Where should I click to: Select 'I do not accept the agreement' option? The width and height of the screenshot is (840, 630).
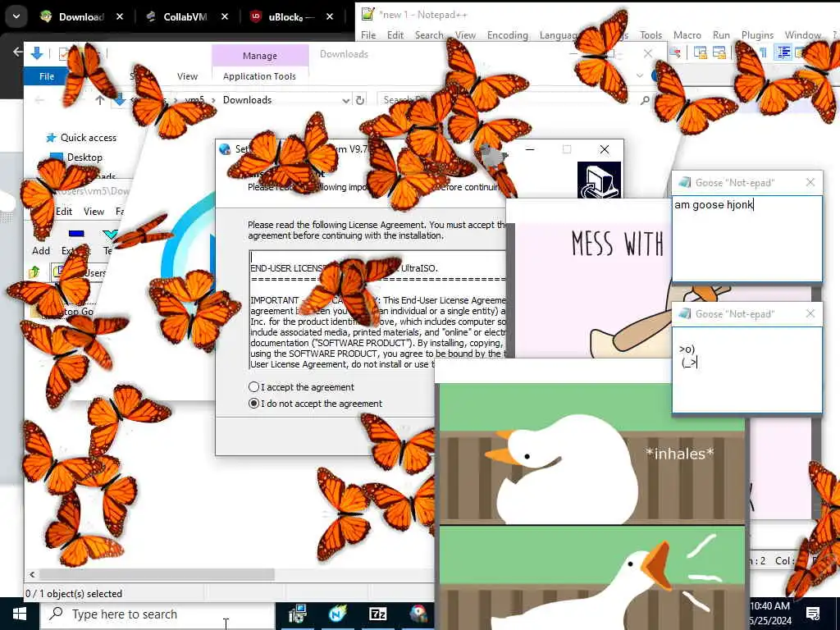pyautogui.click(x=254, y=404)
